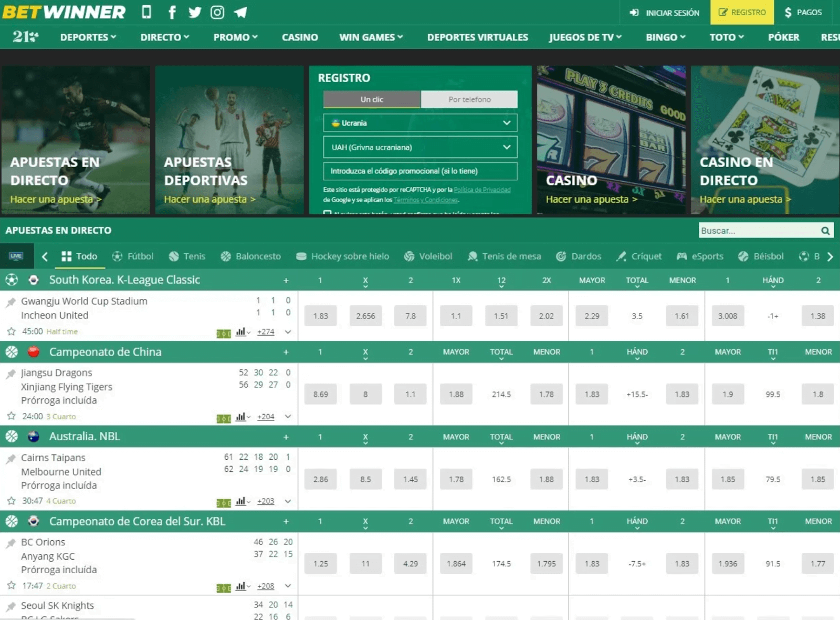This screenshot has height=620, width=840.
Task: Open the Facebook page icon
Action: (172, 12)
